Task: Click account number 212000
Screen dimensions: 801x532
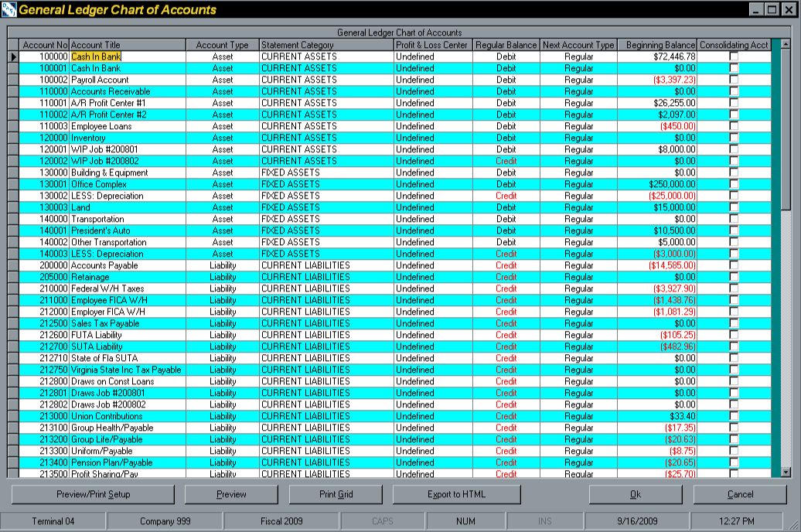Action: click(44, 311)
